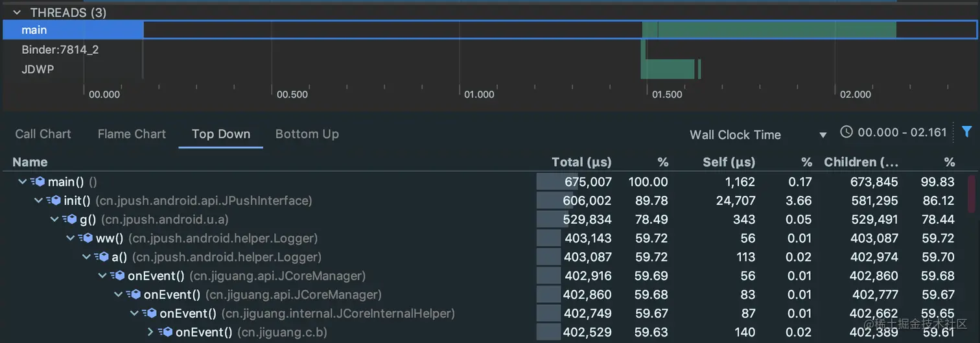Click the children value 673,845
Viewport: 980px width, 343px height.
874,182
